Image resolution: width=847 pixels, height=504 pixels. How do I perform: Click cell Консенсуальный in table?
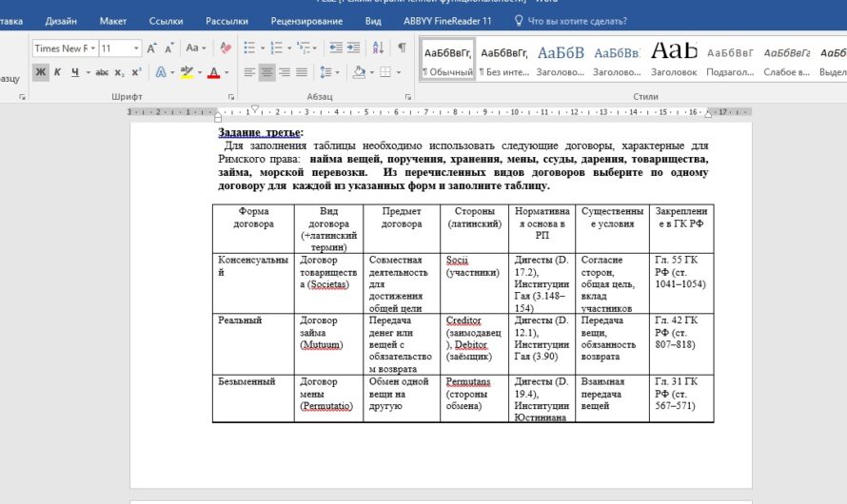coord(253,283)
